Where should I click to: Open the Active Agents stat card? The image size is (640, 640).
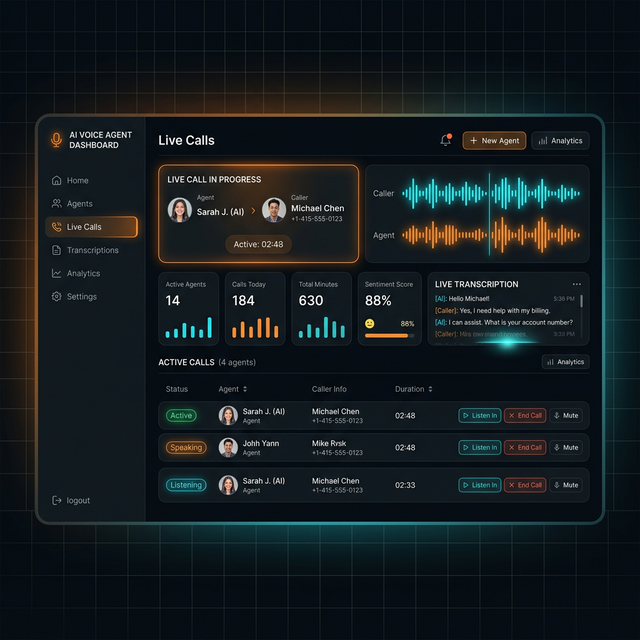pos(189,309)
